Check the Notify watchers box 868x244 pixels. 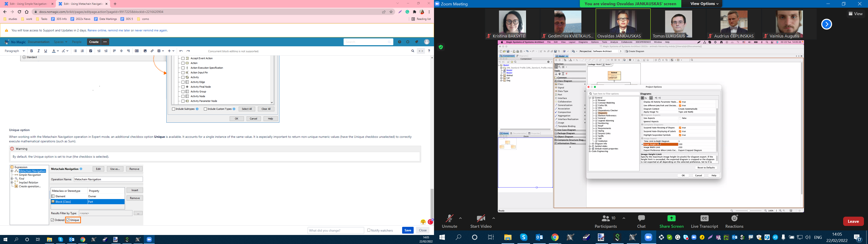point(369,230)
